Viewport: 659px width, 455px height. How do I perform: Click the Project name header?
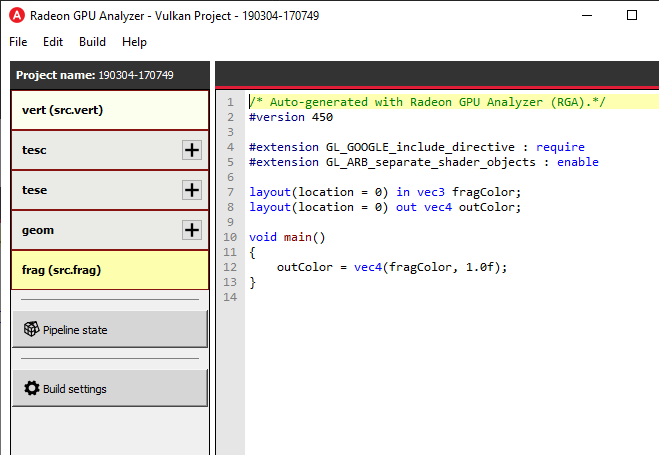click(x=95, y=75)
